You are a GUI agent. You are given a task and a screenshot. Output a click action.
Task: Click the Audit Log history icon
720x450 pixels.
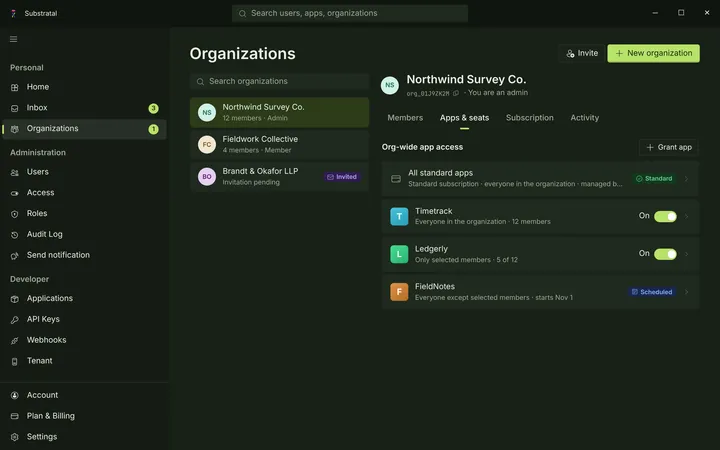click(x=15, y=235)
